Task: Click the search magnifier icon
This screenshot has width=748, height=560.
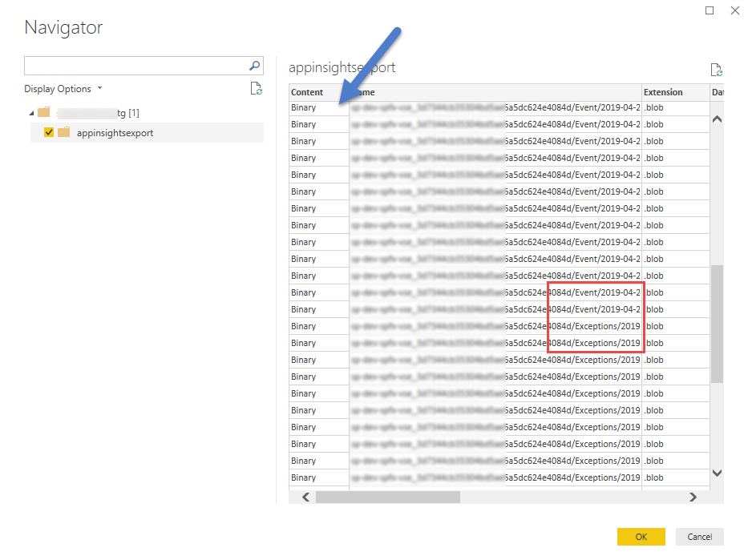Action: [255, 66]
